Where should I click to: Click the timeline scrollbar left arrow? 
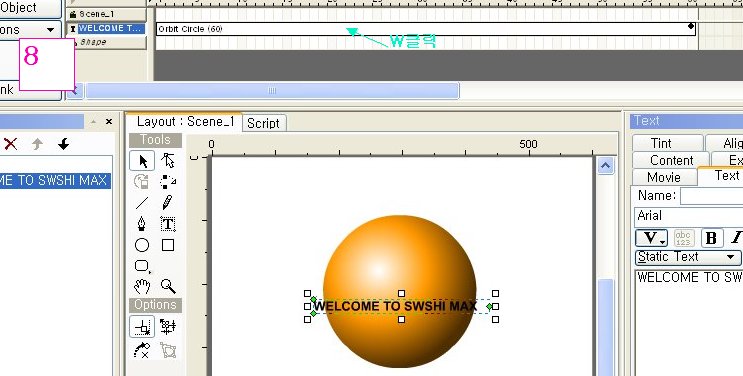pos(75,91)
